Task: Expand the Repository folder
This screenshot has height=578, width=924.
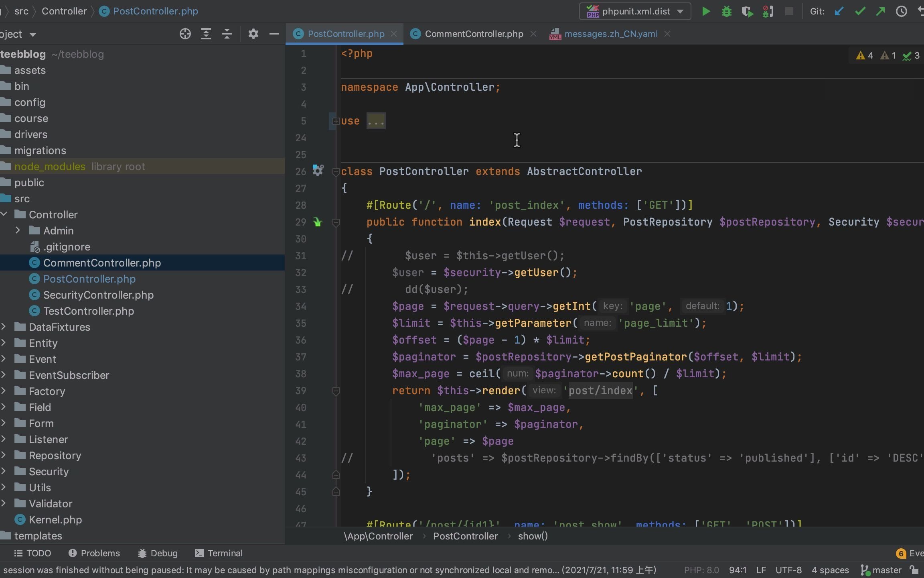Action: pyautogui.click(x=4, y=455)
